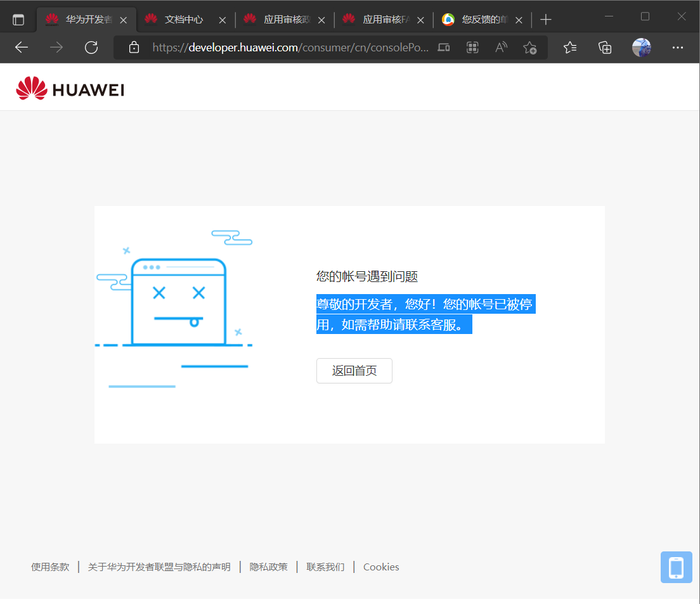Viewport: 700px width, 604px height.
Task: Click the sad browser error illustration
Action: pyautogui.click(x=174, y=308)
